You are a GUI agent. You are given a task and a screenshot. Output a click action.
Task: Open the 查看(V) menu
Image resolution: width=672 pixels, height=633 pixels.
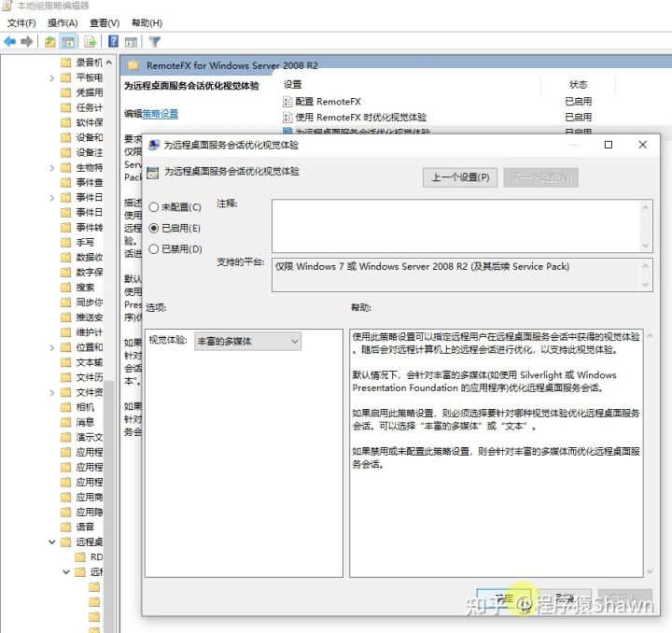coord(105,23)
